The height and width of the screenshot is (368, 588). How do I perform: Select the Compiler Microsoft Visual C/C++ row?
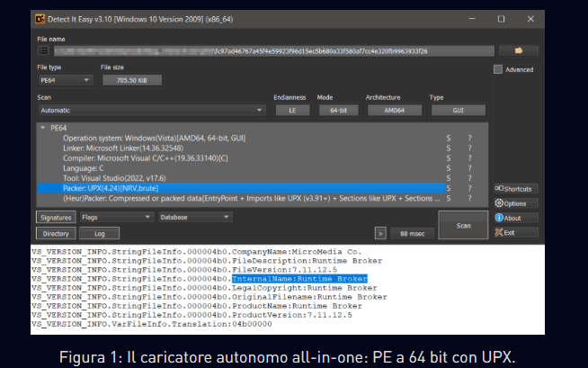[x=241, y=158]
